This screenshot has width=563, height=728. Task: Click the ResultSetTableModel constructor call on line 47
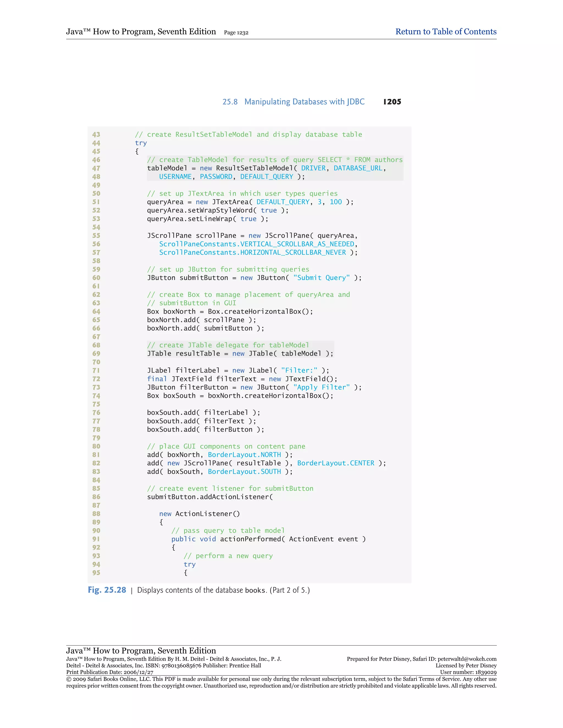[255, 168]
